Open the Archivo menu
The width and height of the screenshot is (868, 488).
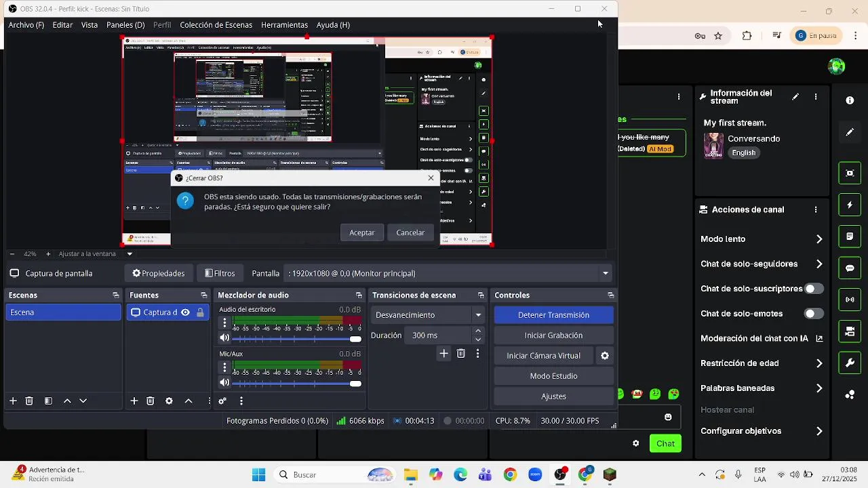click(x=26, y=25)
